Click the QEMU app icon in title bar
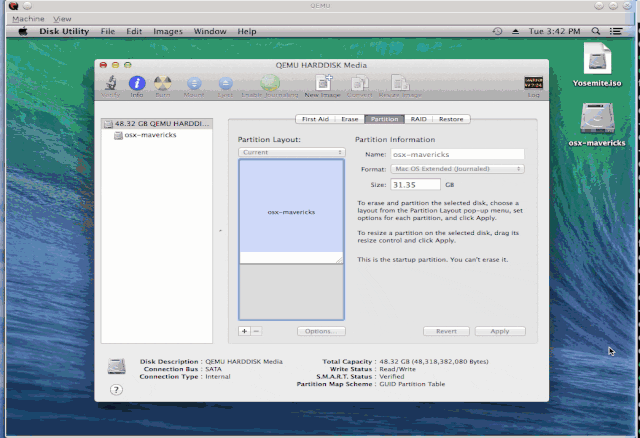Screen dimensions: 640x438 [13, 6]
